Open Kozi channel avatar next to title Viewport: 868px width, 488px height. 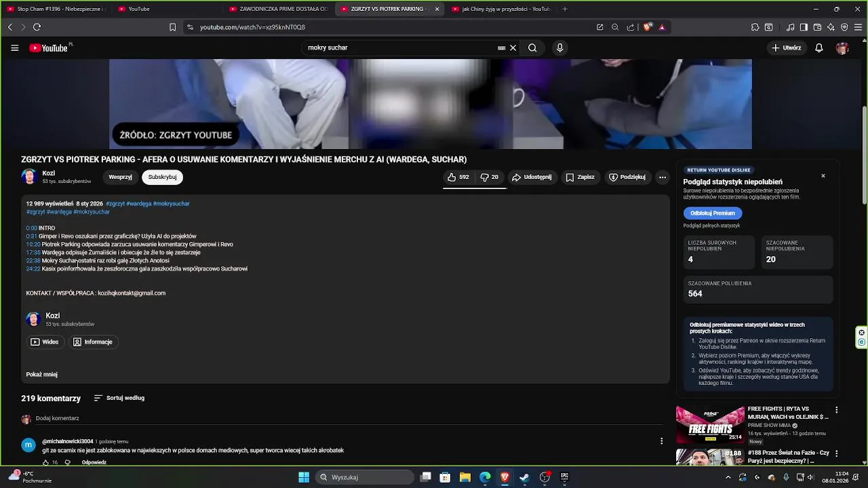click(x=29, y=177)
